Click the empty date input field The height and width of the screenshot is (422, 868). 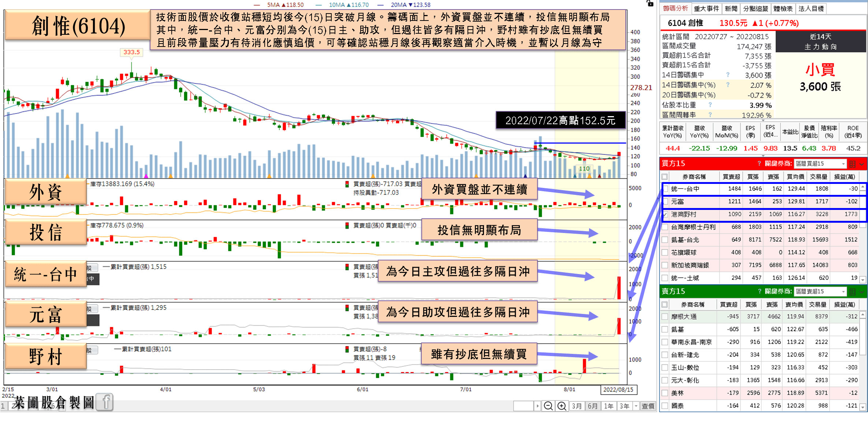524,406
